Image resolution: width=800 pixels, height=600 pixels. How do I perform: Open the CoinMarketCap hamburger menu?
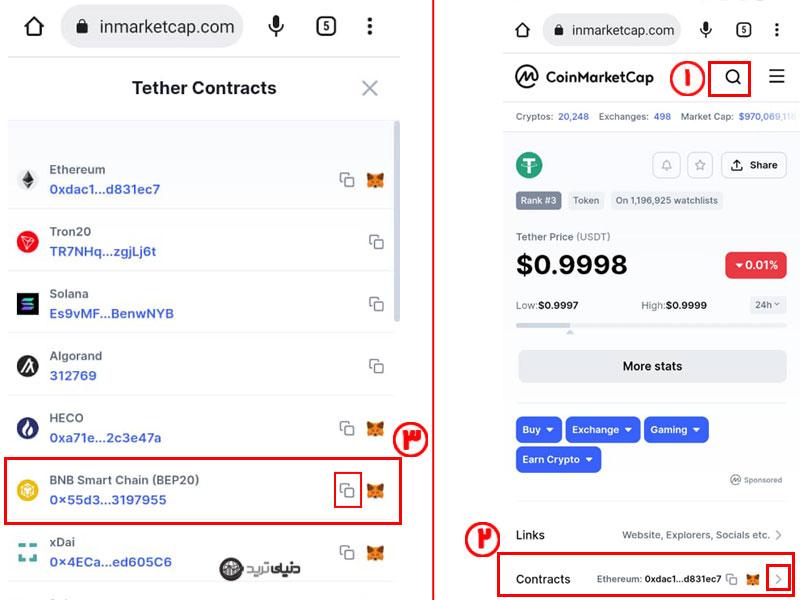[777, 77]
